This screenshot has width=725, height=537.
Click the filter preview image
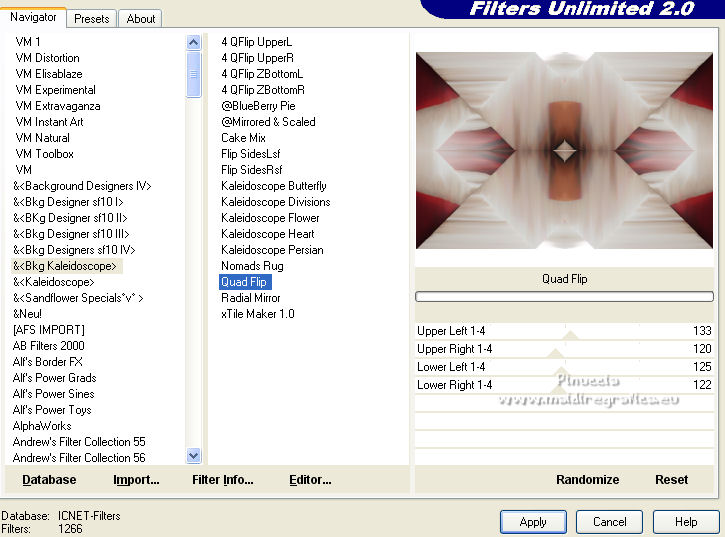564,150
